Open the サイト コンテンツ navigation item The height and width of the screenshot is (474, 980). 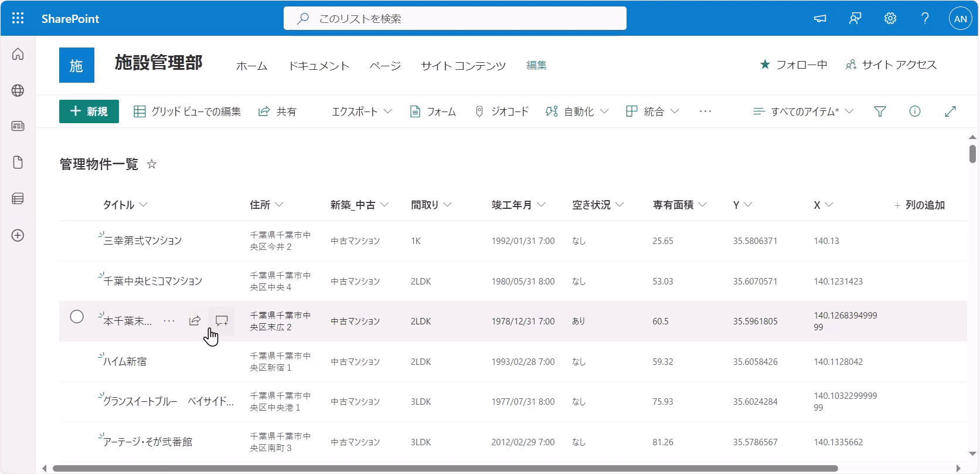[x=463, y=66]
